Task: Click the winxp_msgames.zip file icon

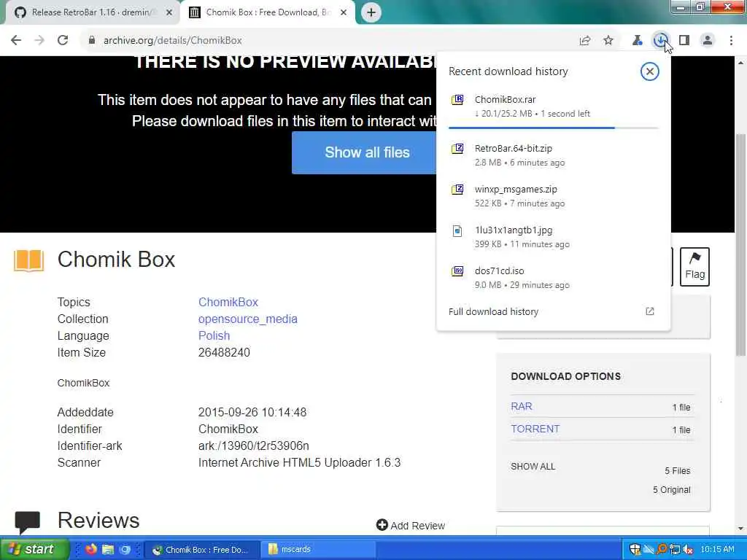Action: (x=457, y=190)
